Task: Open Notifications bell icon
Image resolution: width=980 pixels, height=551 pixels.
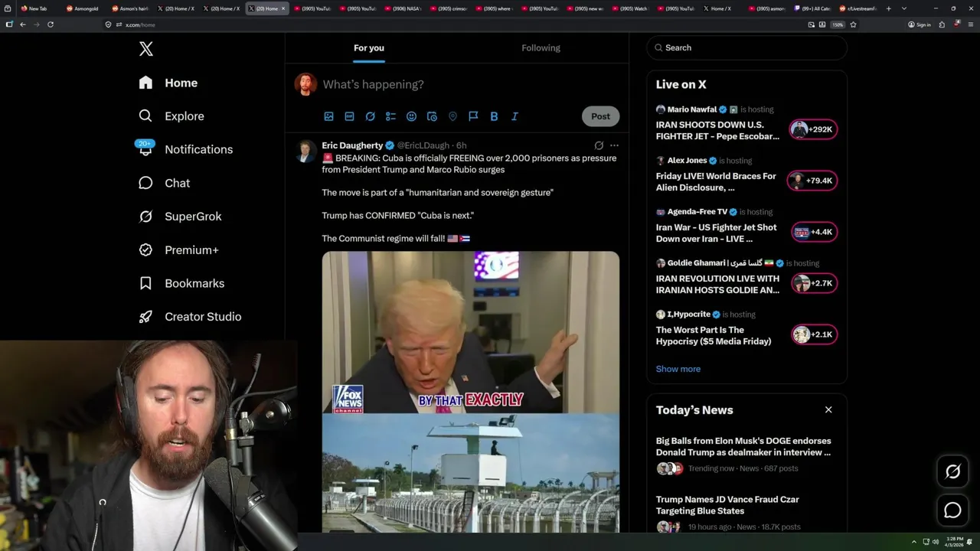Action: [x=145, y=149]
